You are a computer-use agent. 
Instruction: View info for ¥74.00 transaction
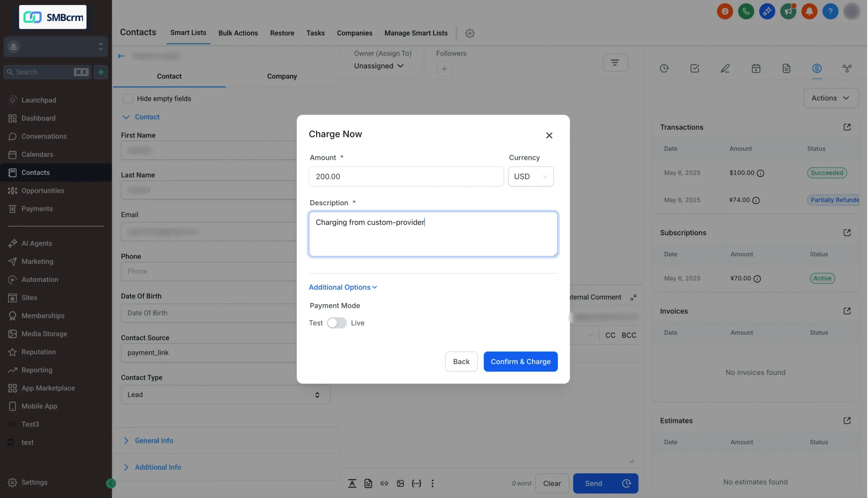[x=756, y=200]
